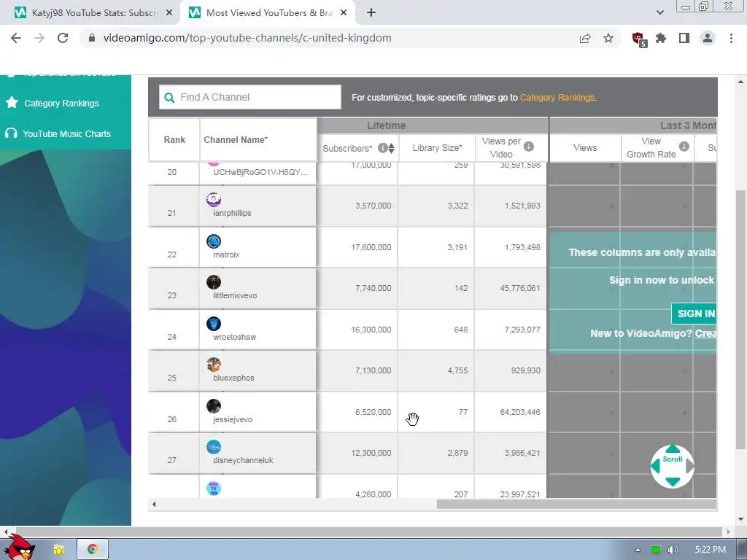Click the browser forward arrow
Image resolution: width=747 pixels, height=560 pixels.
click(39, 38)
